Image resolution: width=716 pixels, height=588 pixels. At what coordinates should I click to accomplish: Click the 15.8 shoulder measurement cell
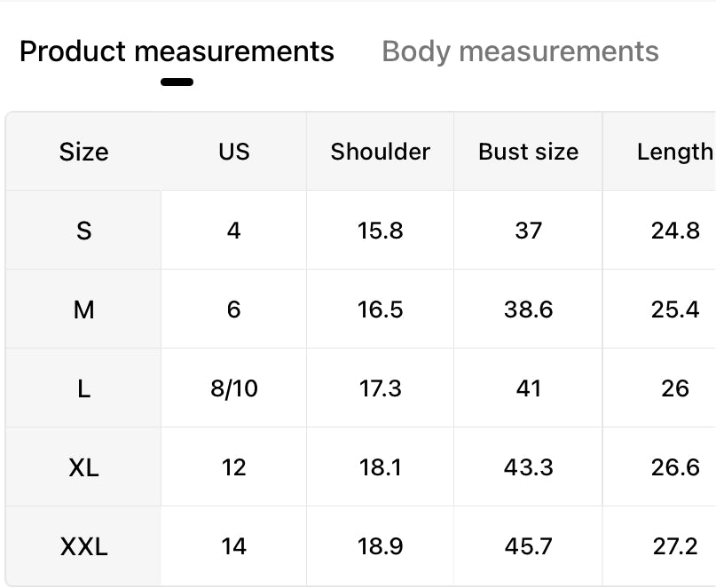[380, 231]
